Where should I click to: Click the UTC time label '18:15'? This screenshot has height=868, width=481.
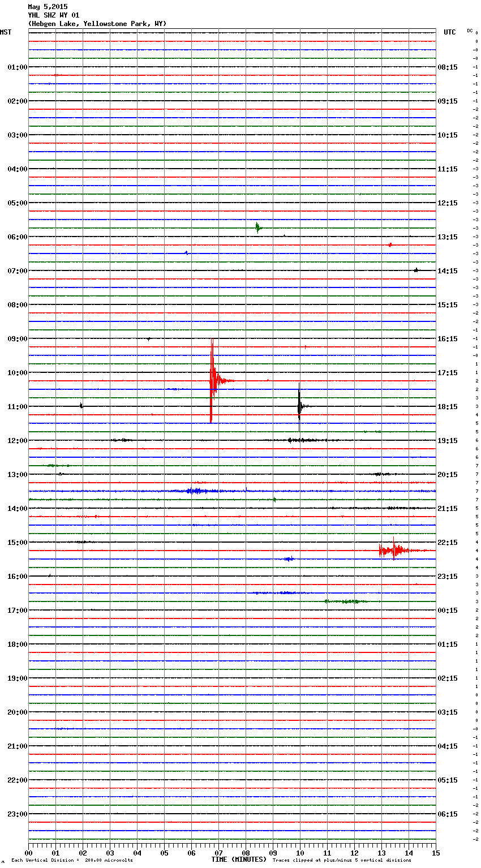(448, 407)
